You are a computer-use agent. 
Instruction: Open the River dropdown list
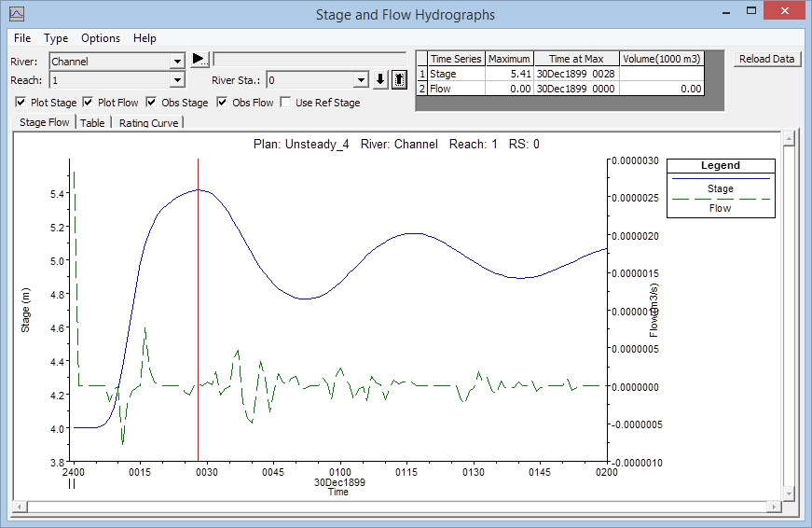click(177, 62)
